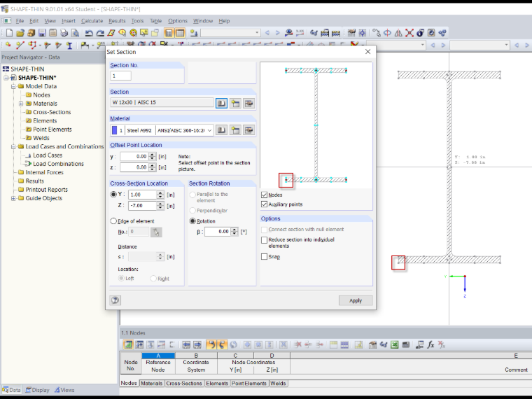Expand the Guide Objects tree node
Viewport: 532px width, 399px height.
(x=13, y=198)
